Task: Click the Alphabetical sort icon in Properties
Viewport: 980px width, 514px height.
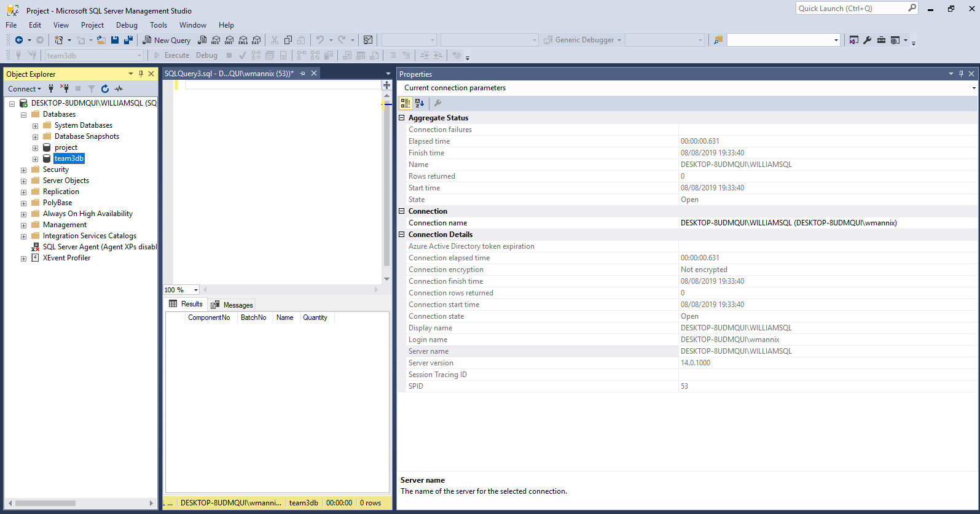Action: click(420, 103)
